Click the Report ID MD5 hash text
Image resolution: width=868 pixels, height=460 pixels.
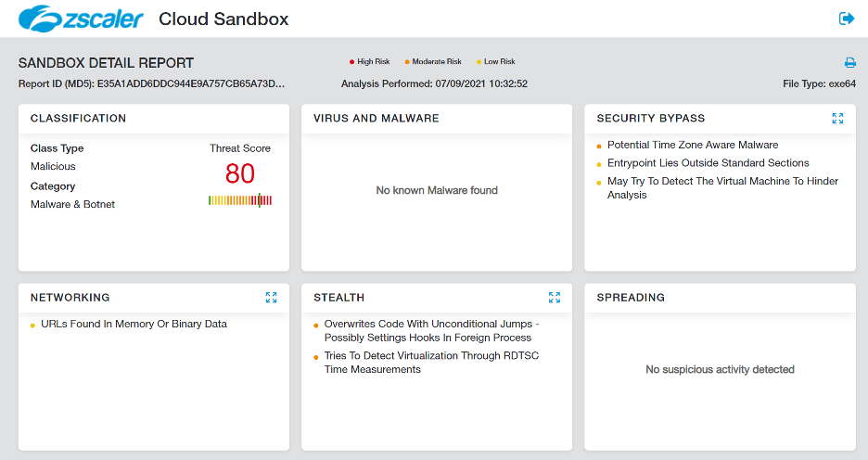[x=190, y=83]
